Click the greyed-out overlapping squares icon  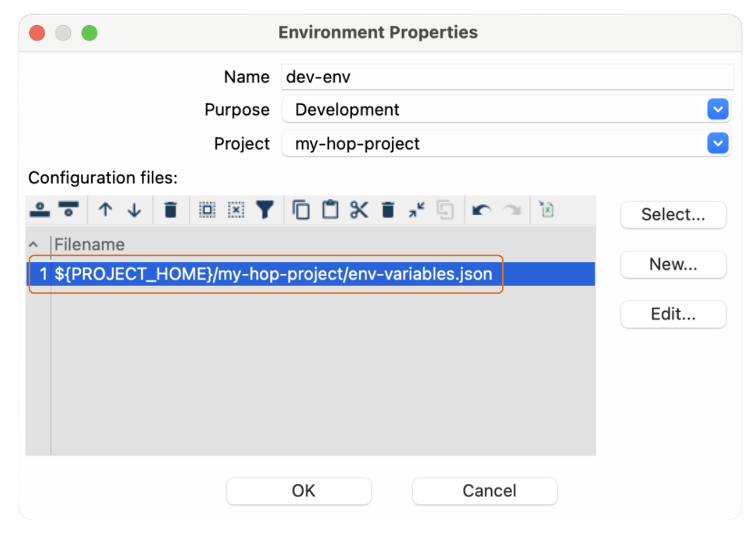[445, 210]
